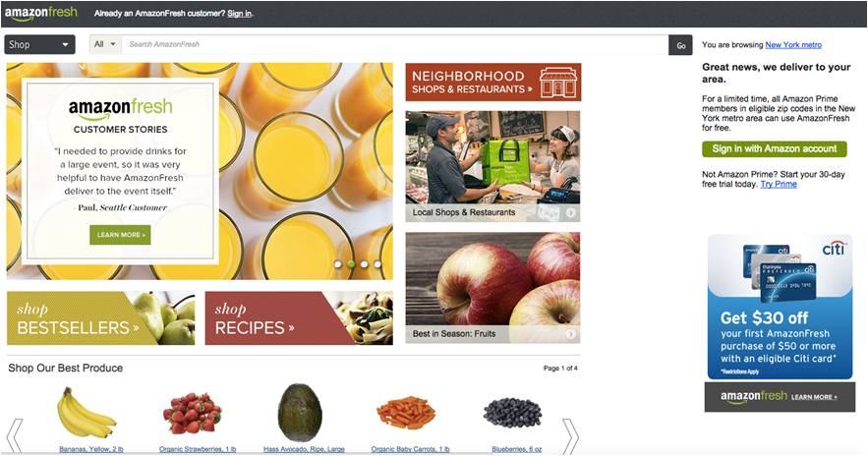The image size is (868, 456).
Task: Open the shop Recipes banner
Action: (x=299, y=318)
